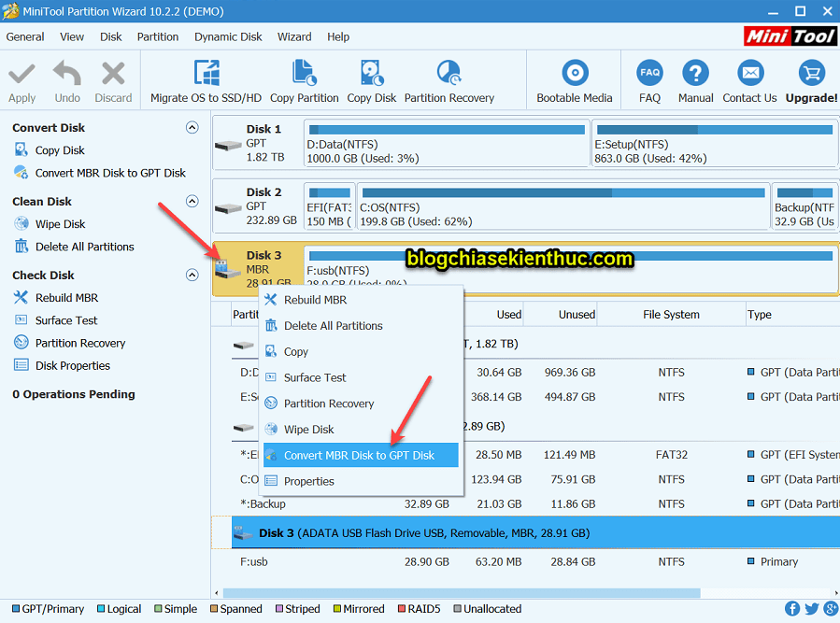Click the Upgrade! cart icon
840x623 pixels.
pos(812,73)
